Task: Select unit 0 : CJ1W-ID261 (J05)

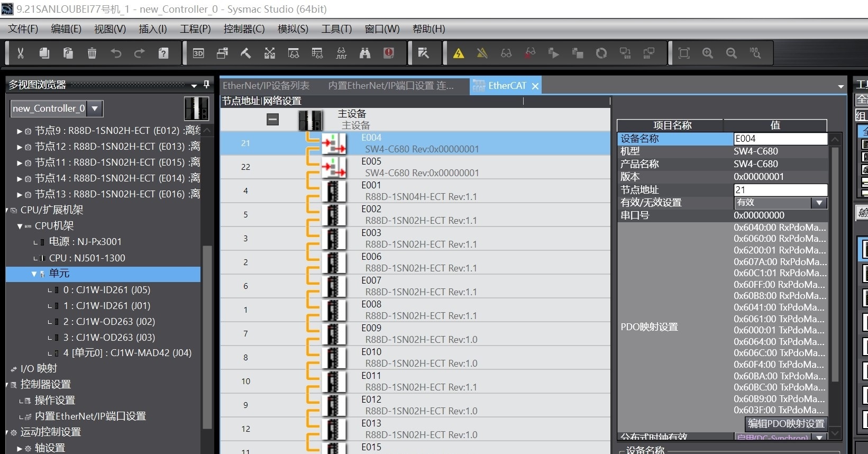Action: pyautogui.click(x=107, y=290)
